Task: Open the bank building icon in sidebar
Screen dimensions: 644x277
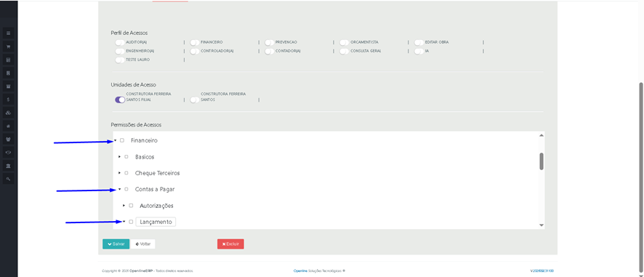Action: click(8, 166)
